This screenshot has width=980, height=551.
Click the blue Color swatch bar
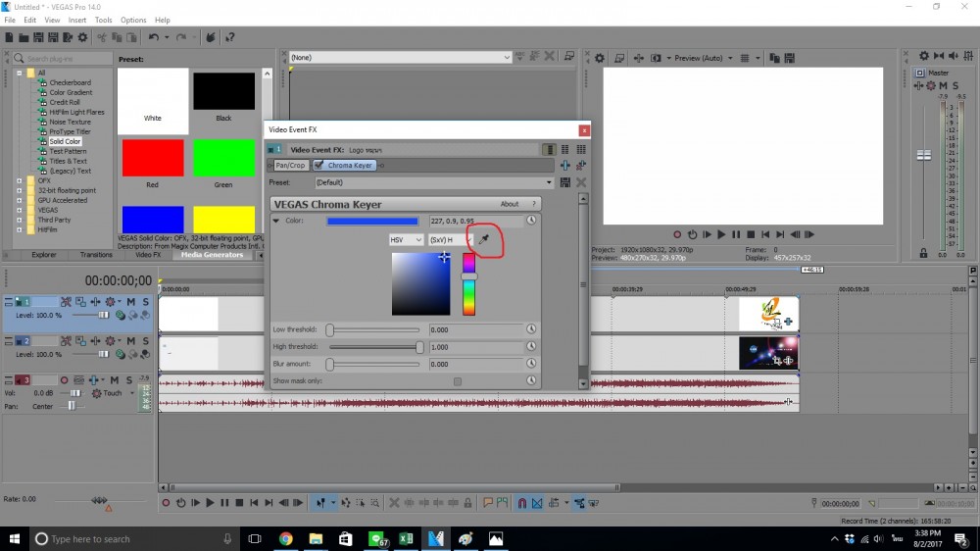[372, 221]
